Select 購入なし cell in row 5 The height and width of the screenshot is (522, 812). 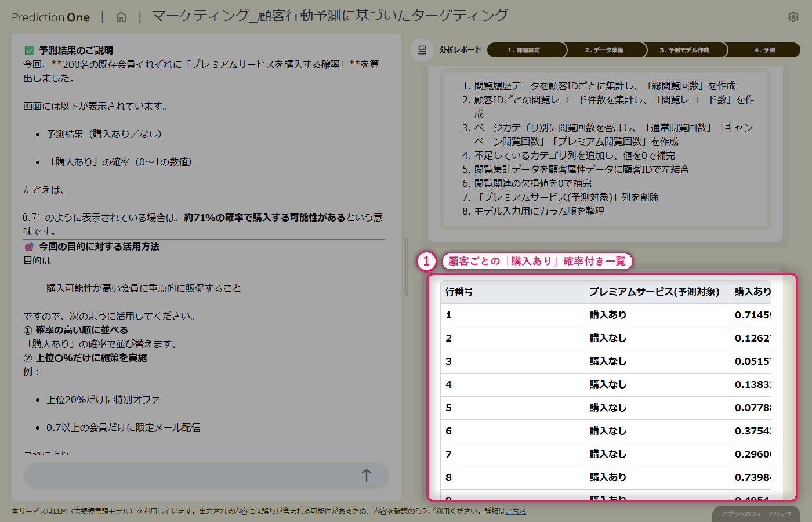point(657,408)
